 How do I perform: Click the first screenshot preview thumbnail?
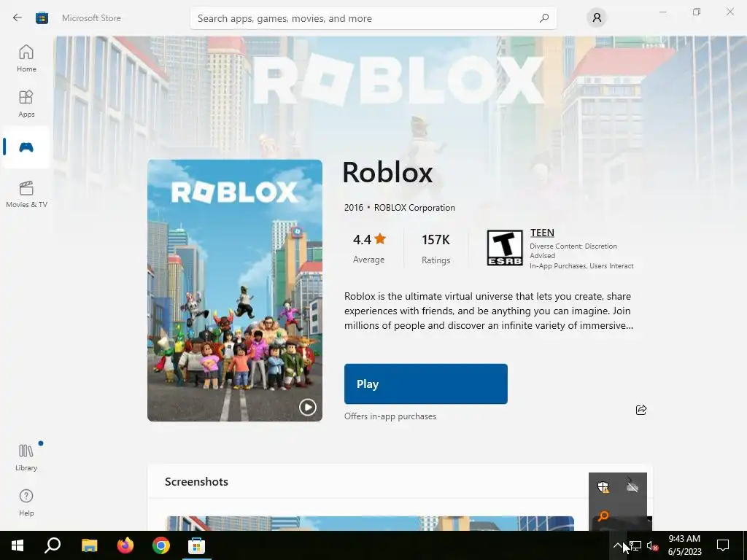(370, 524)
